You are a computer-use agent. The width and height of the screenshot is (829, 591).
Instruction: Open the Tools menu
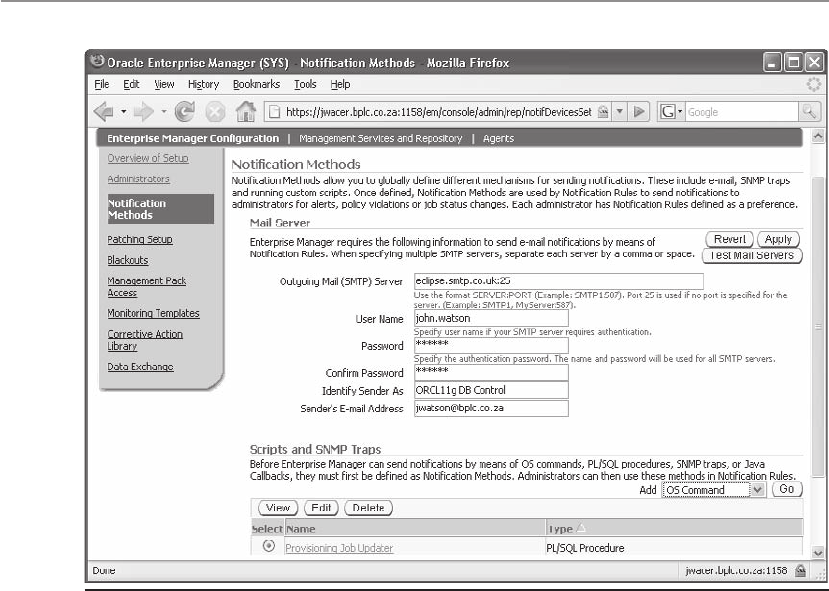pyautogui.click(x=305, y=84)
